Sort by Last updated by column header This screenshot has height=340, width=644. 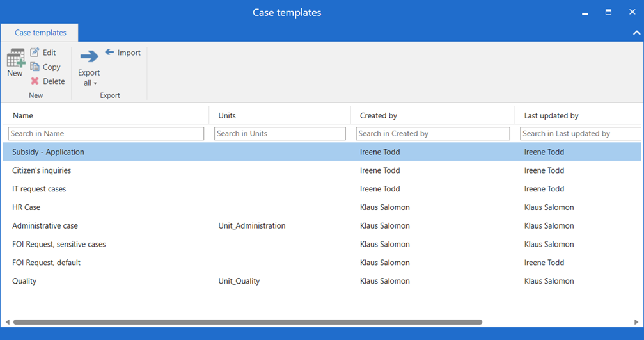tap(551, 115)
